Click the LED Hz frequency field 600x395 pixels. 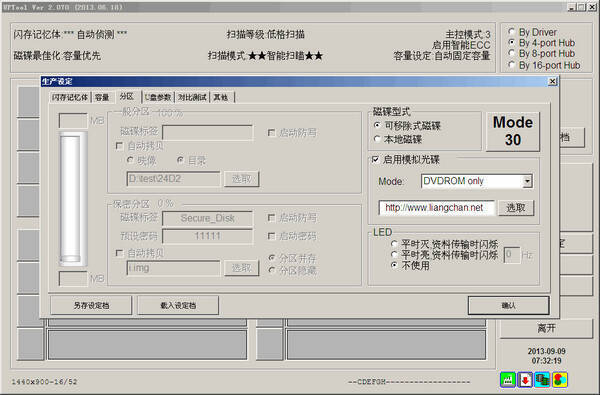[x=512, y=255]
